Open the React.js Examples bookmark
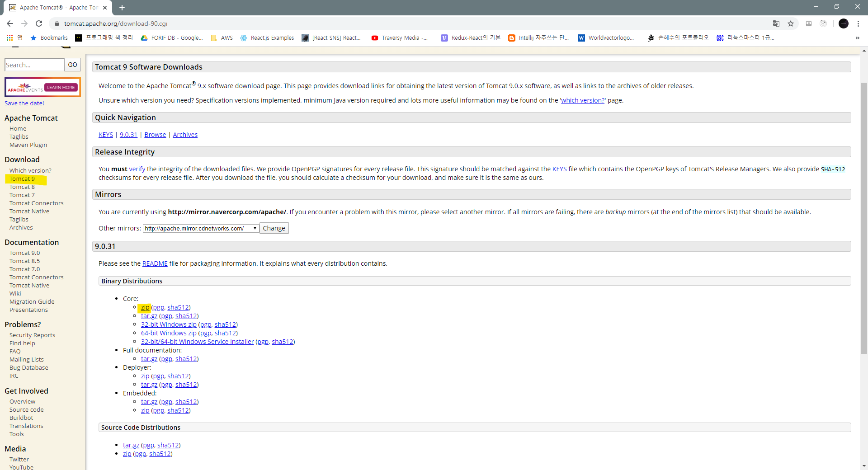 [x=267, y=38]
